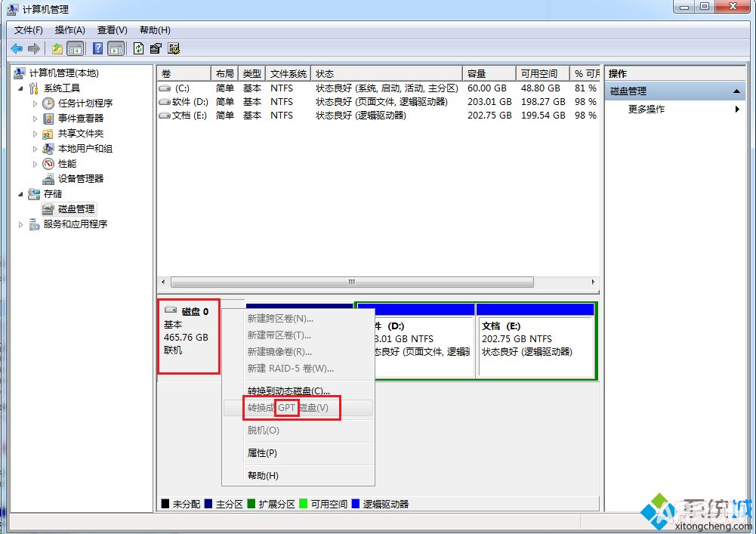The image size is (756, 534).
Task: Click the horizontal scrollbar in volume list
Action: (x=351, y=282)
